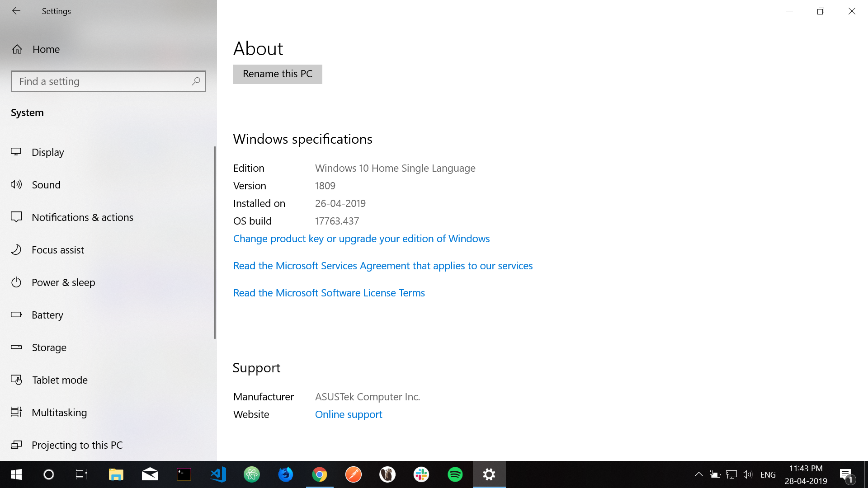Click the sidebar scrollbar thumb
The width and height of the screenshot is (868, 488).
[x=215, y=243]
